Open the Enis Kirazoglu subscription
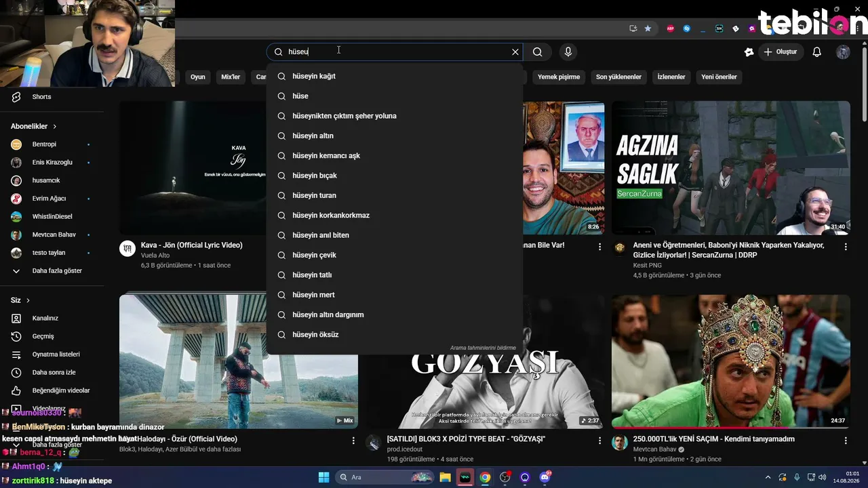Image resolution: width=868 pixels, height=488 pixels. (x=52, y=163)
